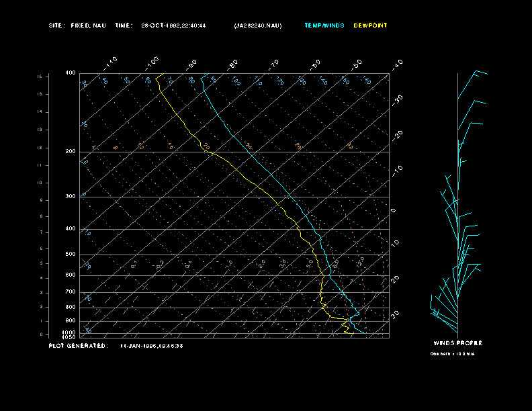Image resolution: width=532 pixels, height=411 pixels.
Task: Click the 400 pressure level label
Action: [71, 229]
